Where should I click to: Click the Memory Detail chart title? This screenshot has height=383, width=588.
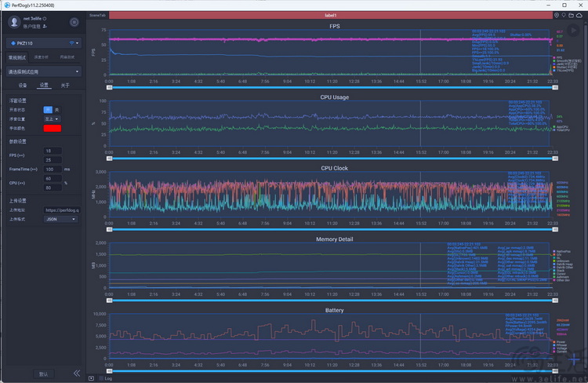(x=334, y=239)
